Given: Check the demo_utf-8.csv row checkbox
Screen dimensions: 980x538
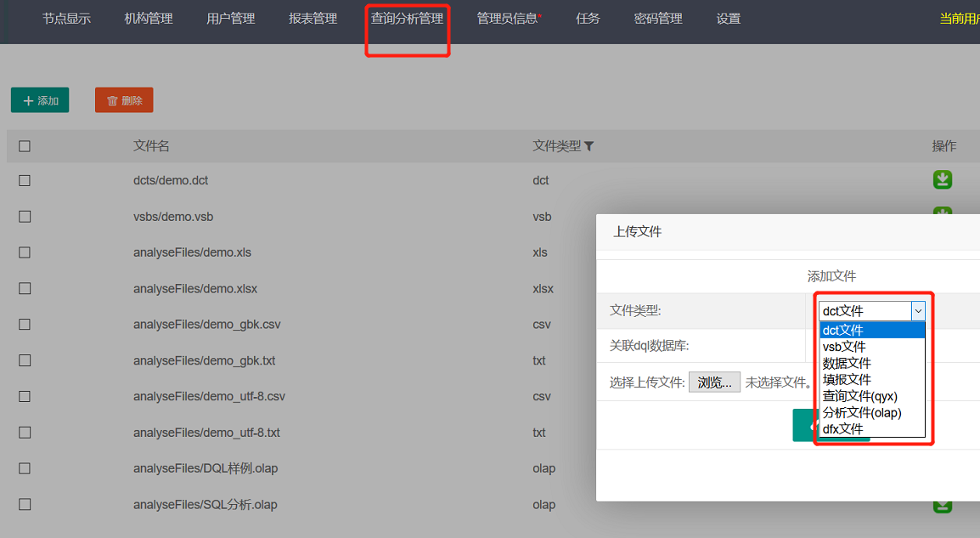Looking at the screenshot, I should point(25,397).
